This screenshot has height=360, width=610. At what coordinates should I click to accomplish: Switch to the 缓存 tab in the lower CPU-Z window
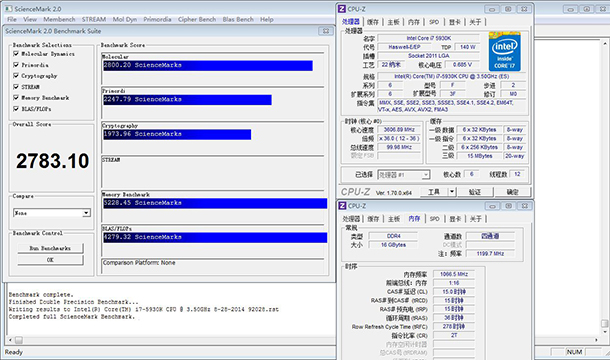coord(373,219)
